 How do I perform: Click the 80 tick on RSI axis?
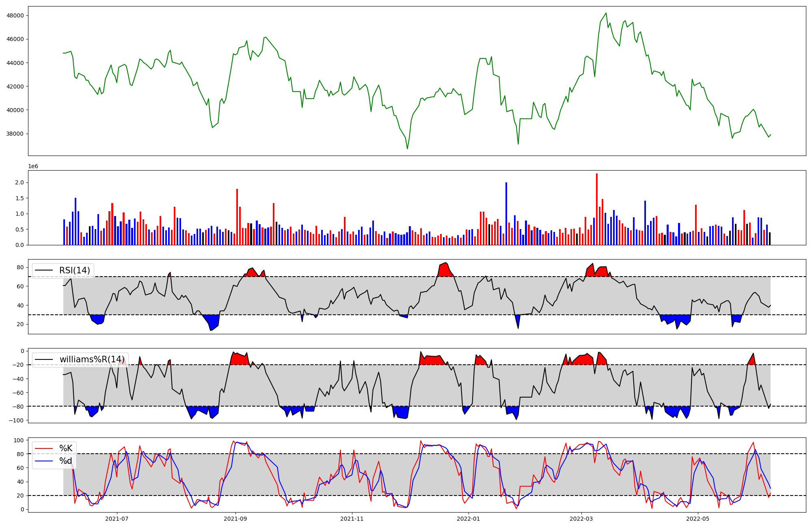(x=20, y=267)
